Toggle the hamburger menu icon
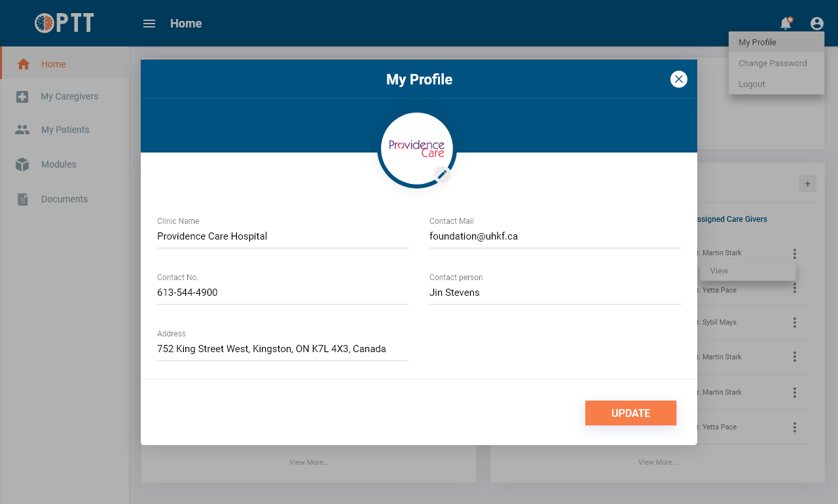Image resolution: width=838 pixels, height=504 pixels. 149,24
